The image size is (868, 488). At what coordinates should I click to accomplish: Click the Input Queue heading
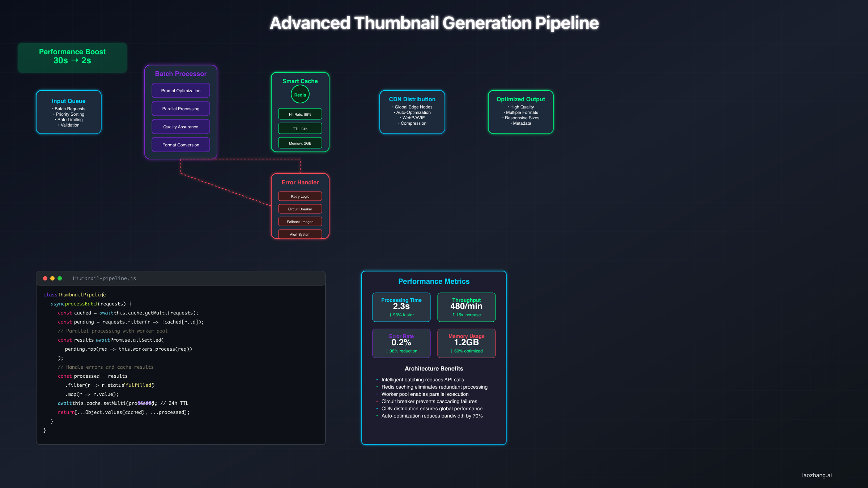click(x=69, y=101)
